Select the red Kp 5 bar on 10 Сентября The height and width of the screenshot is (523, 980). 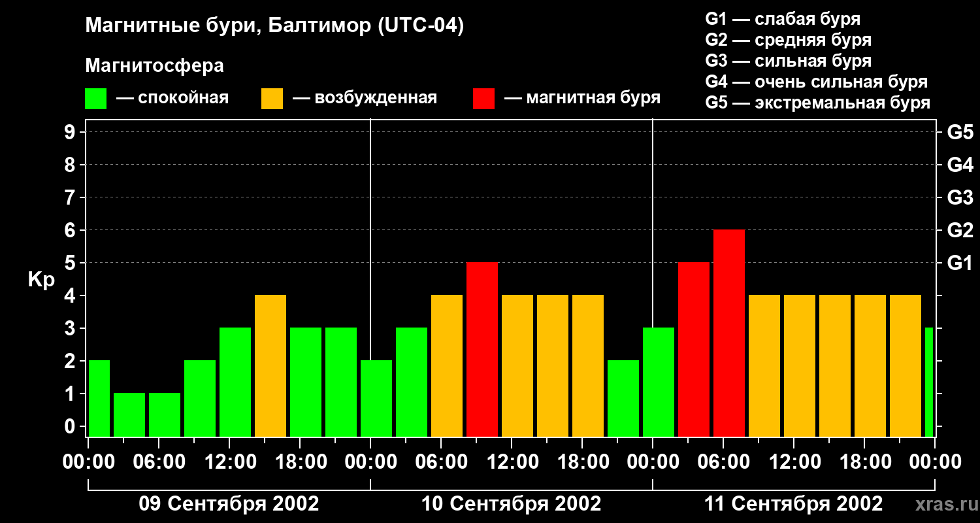[482, 349]
